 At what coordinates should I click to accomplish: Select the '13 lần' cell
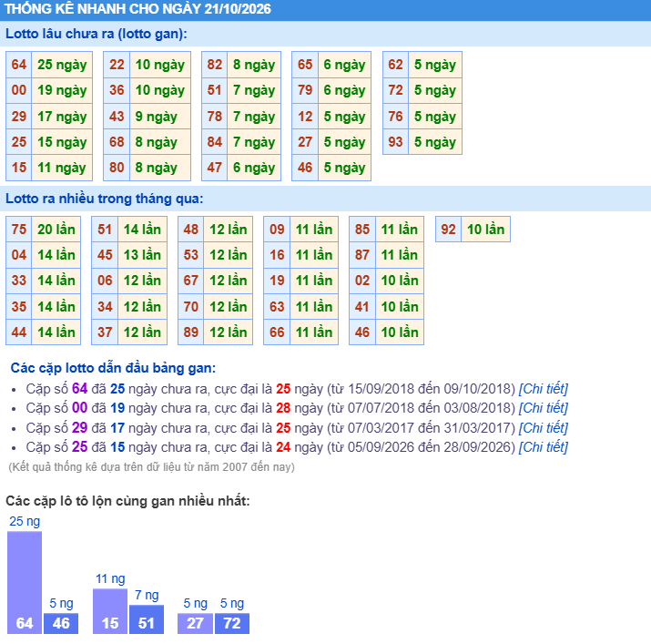142,255
